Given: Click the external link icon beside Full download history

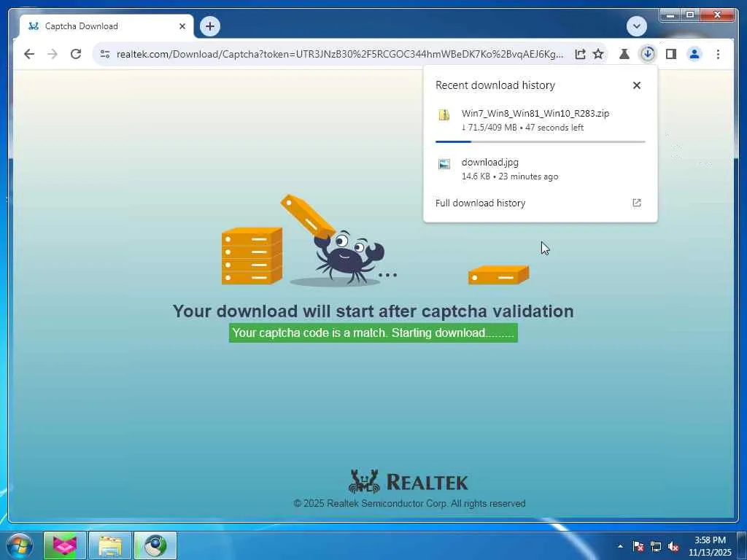Looking at the screenshot, I should 636,203.
